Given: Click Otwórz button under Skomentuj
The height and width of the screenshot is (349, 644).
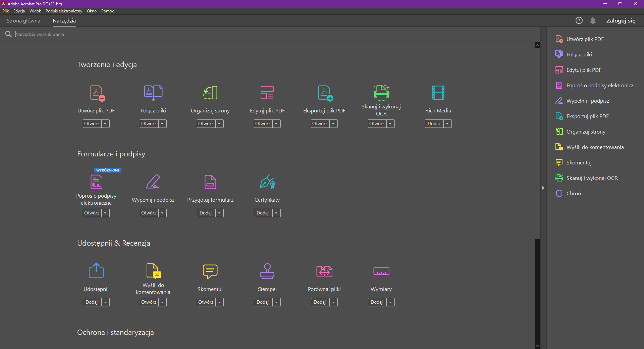Looking at the screenshot, I should click(x=206, y=302).
